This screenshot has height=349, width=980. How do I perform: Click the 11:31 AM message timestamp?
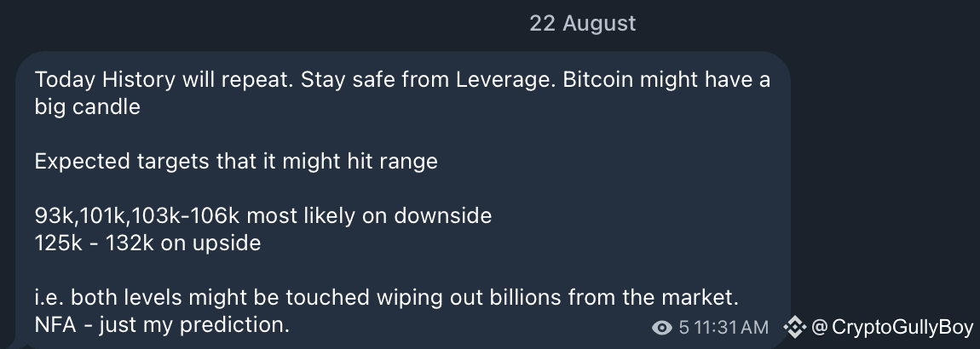[731, 327]
